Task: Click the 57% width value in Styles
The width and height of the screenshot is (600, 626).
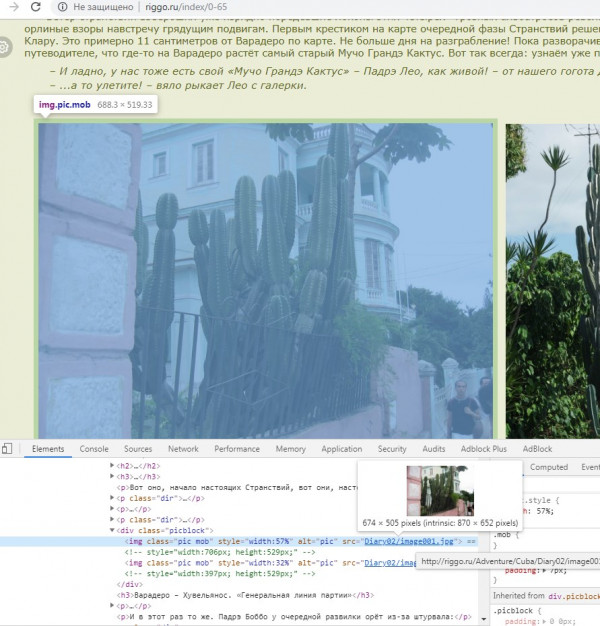Action: pyautogui.click(x=545, y=511)
